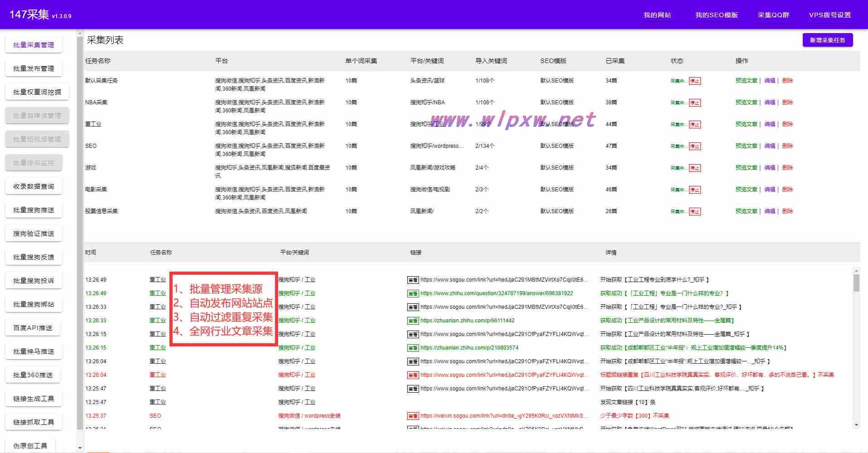Click sidebar scrollbar up arrow

point(80,34)
